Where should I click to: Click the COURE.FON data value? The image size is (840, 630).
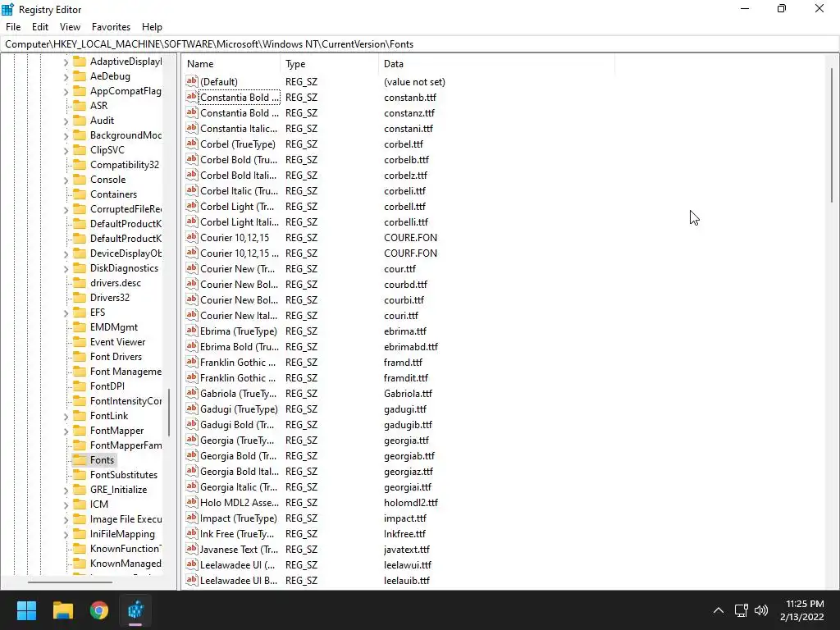pyautogui.click(x=410, y=237)
